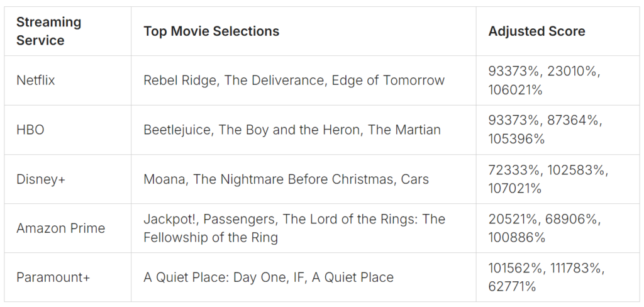Click the Jackpot!, Passengers movie list cell
This screenshot has width=644, height=307.
tap(304, 228)
